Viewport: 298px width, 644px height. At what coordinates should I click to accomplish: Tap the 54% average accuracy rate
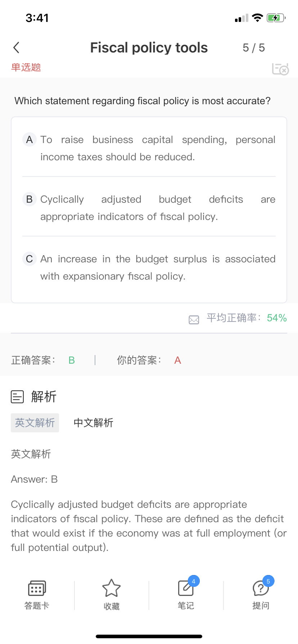point(276,318)
